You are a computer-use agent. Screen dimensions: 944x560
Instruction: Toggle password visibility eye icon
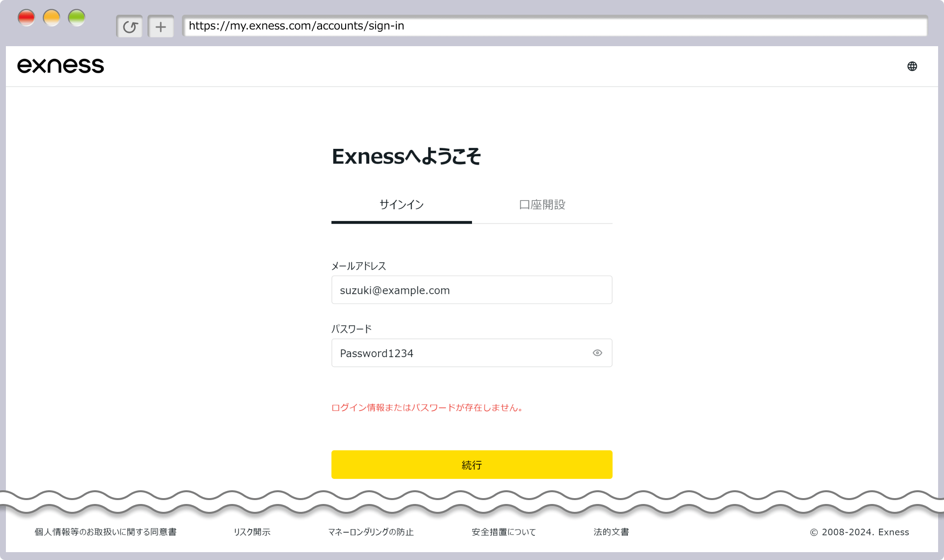597,353
